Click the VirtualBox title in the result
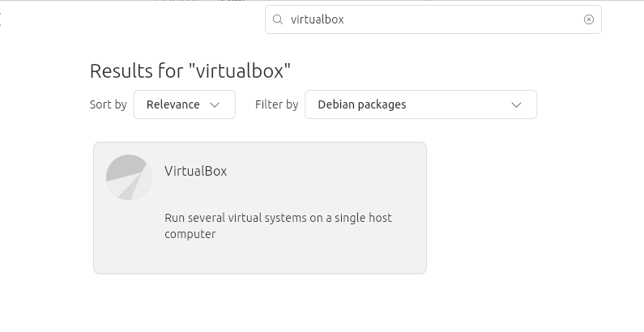This screenshot has height=332, width=644. 195,171
